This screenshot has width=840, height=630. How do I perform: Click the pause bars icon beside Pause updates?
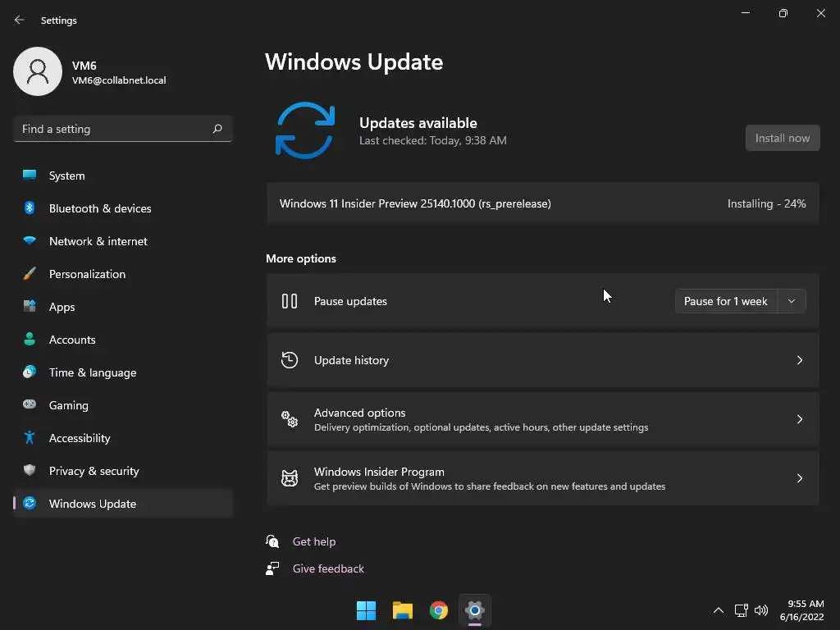(x=290, y=301)
